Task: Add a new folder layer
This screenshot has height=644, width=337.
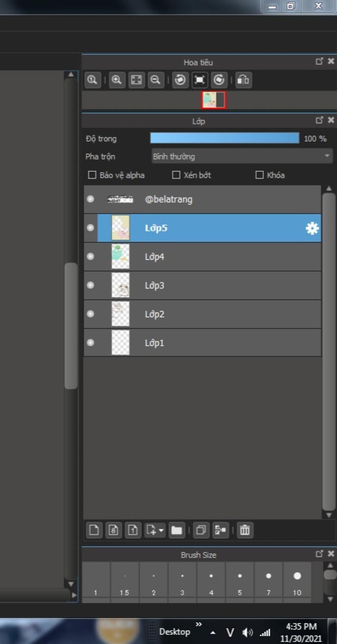Action: coord(177,530)
